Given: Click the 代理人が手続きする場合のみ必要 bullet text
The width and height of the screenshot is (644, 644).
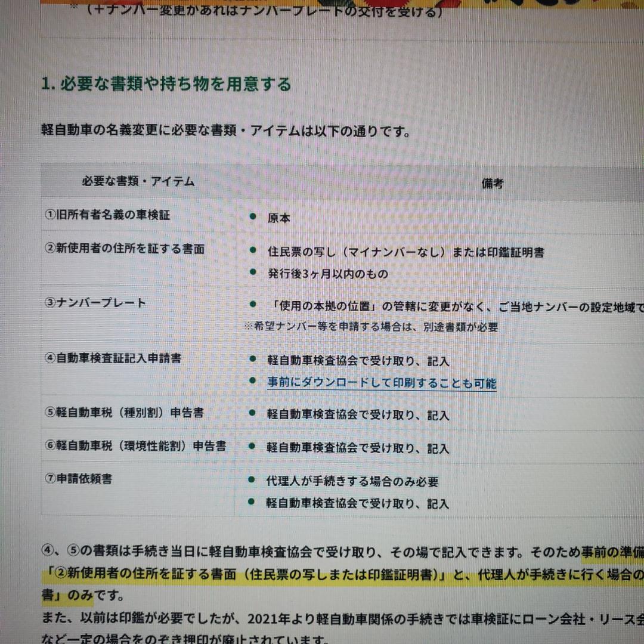Looking at the screenshot, I should pyautogui.click(x=352, y=482).
